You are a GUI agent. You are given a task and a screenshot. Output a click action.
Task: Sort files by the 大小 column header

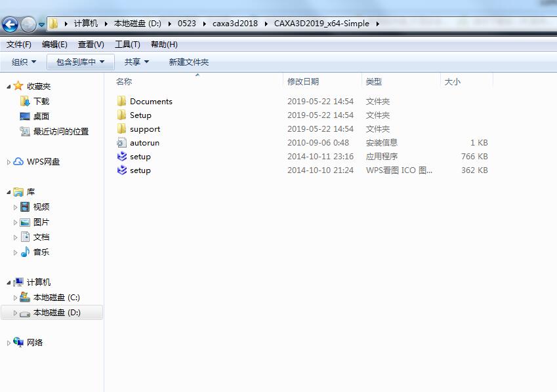(x=453, y=82)
